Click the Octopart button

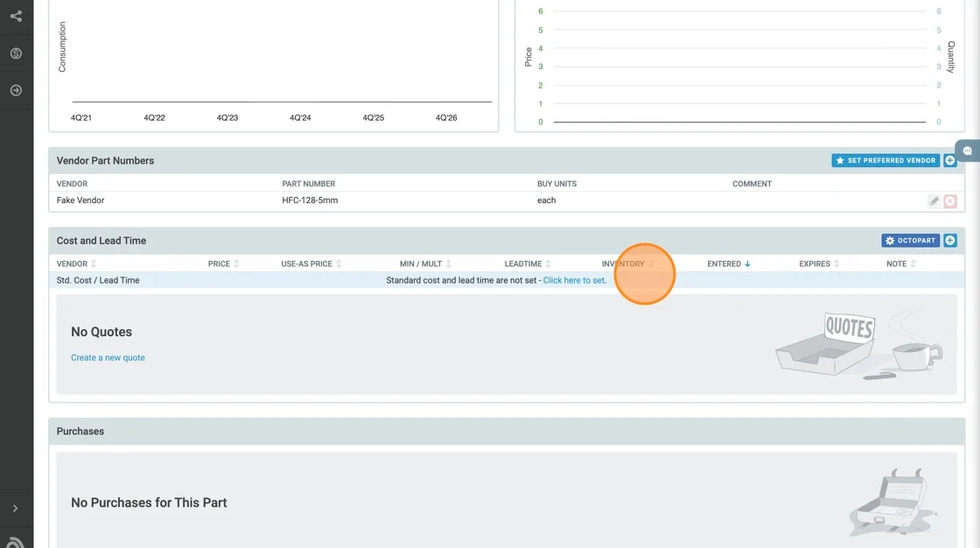point(910,241)
